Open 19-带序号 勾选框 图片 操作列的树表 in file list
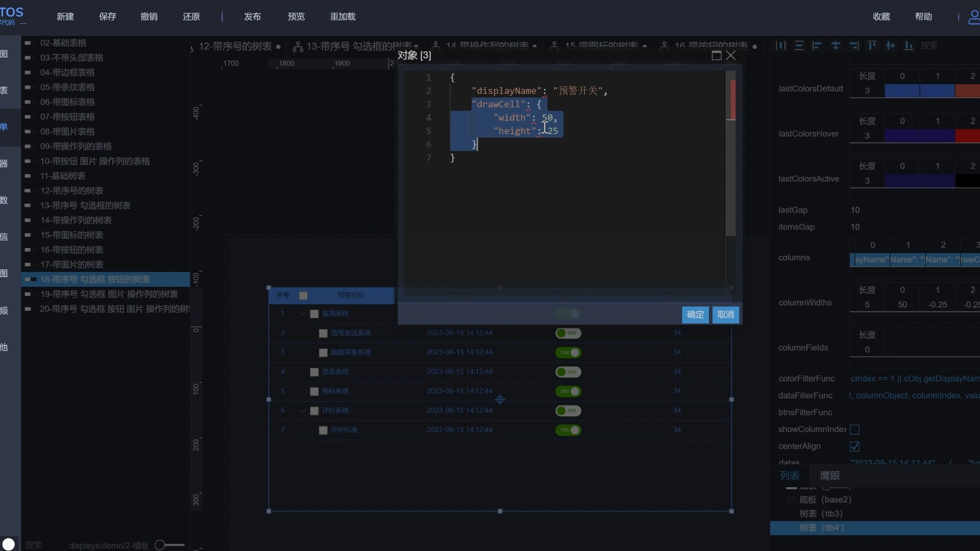Image resolution: width=980 pixels, height=551 pixels. coord(109,294)
